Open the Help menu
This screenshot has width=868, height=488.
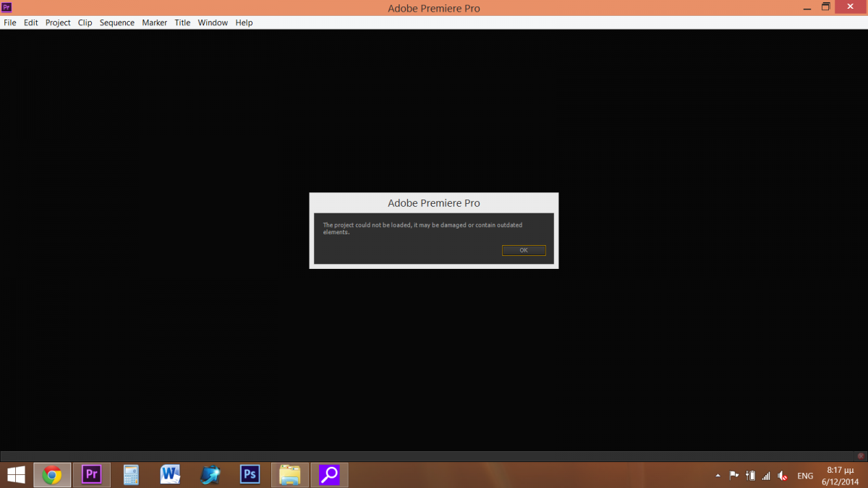[244, 22]
